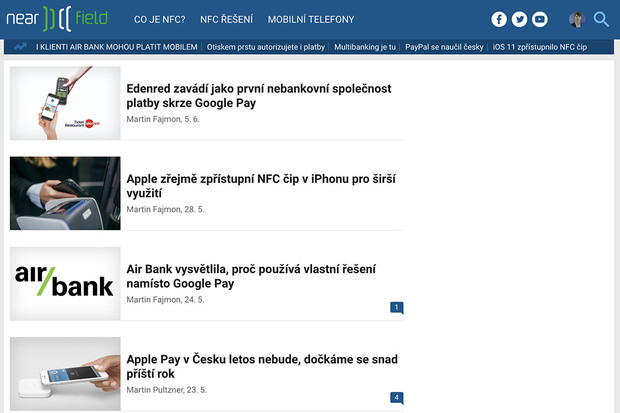The width and height of the screenshot is (620, 413).
Task: Click byline Martin Fajmon, 28. 5.
Action: click(165, 209)
